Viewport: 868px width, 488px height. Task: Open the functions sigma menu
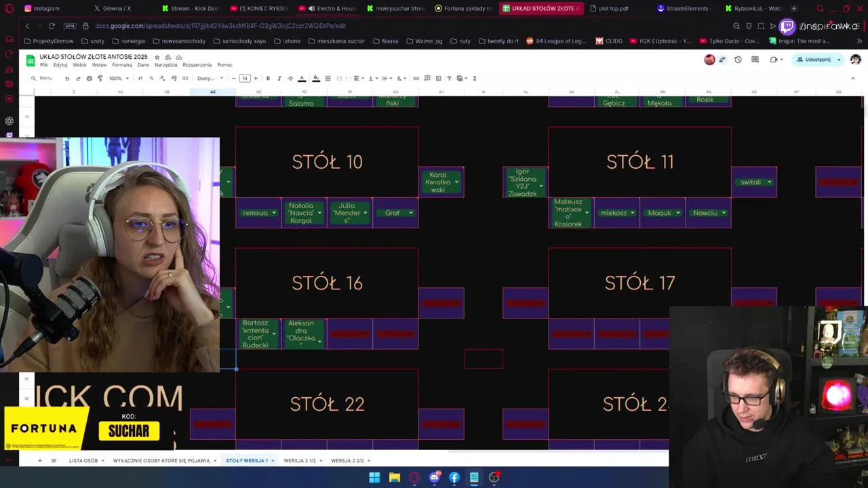click(x=475, y=79)
